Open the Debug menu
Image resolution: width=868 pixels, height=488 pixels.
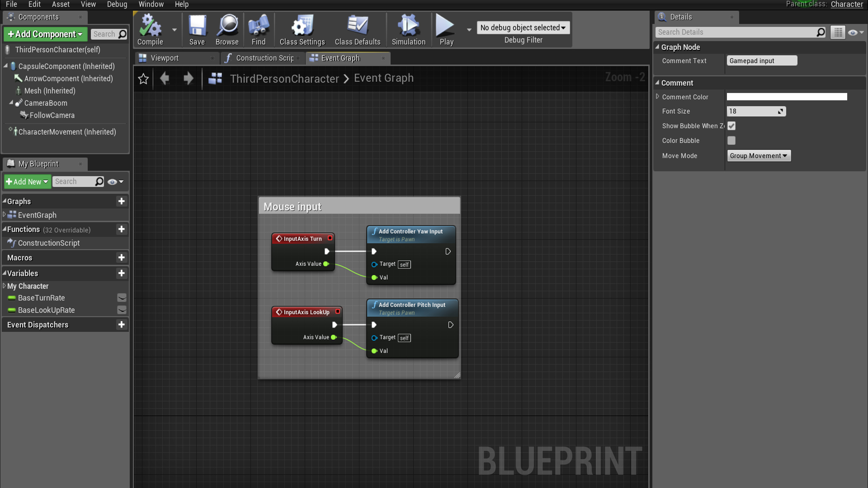117,5
